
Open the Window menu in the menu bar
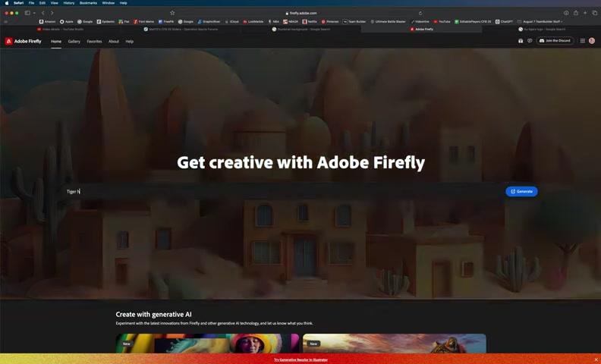(108, 3)
